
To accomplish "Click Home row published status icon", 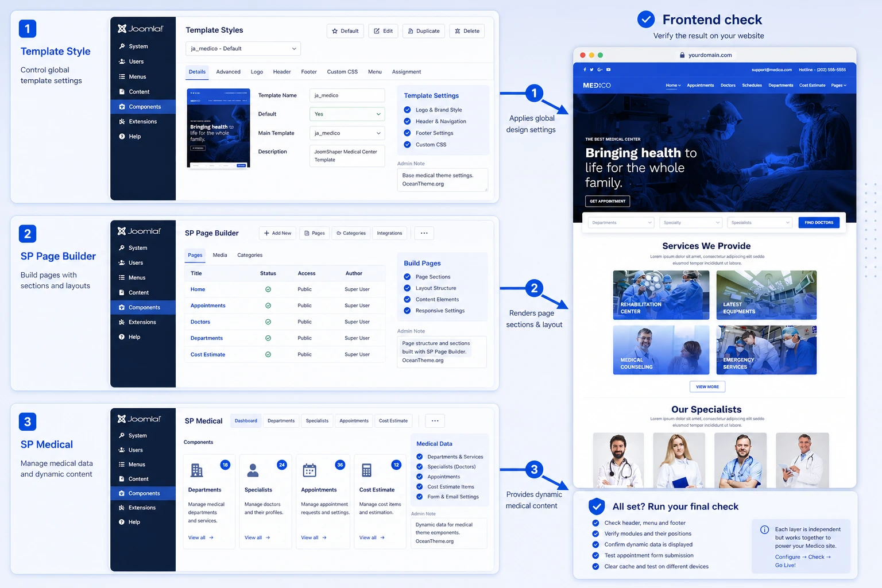I will (268, 289).
